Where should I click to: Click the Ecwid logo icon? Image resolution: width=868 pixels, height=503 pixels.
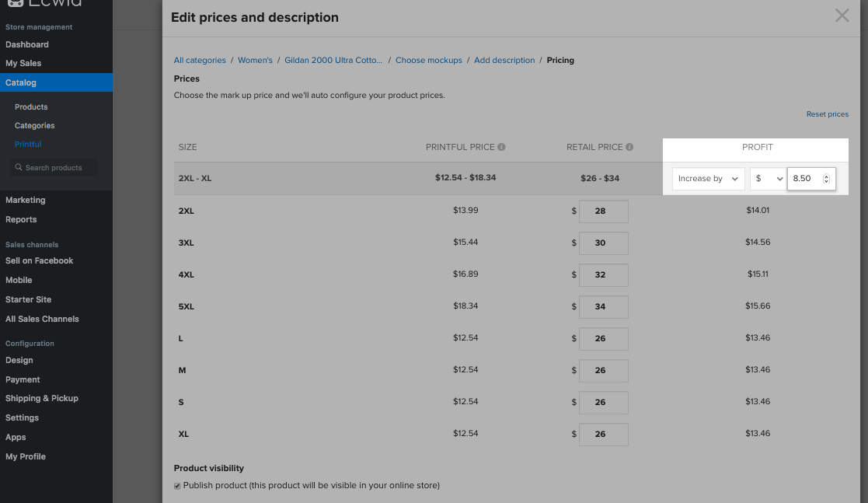click(x=16, y=2)
